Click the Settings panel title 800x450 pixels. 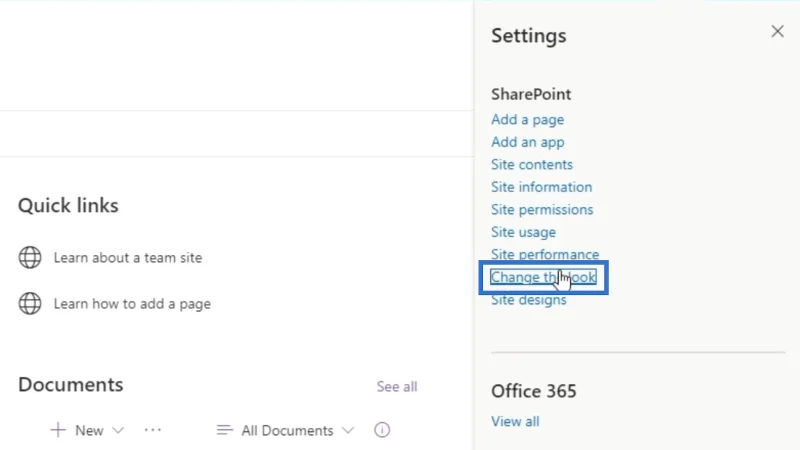(x=528, y=36)
